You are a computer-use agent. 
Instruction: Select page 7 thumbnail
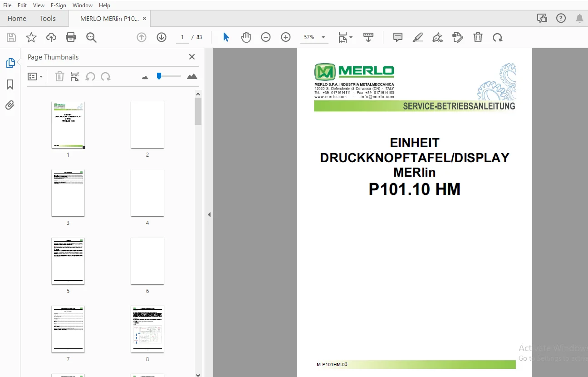[x=68, y=329]
